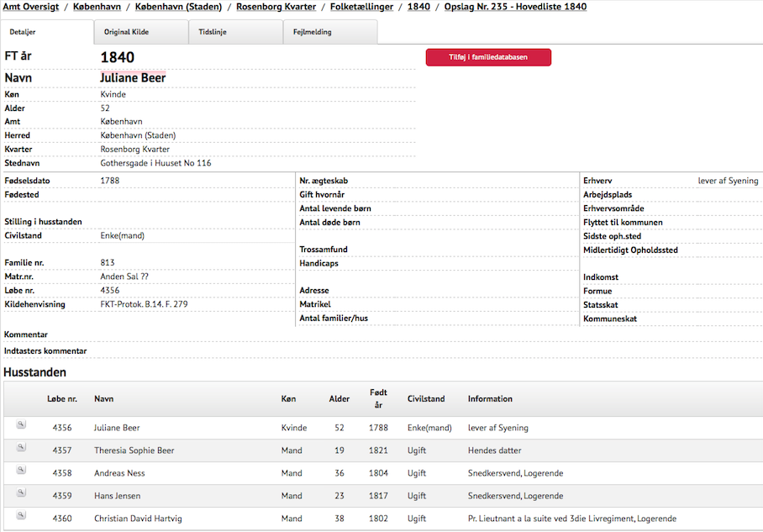
Task: Click the Alder column header in table
Action: click(x=339, y=399)
